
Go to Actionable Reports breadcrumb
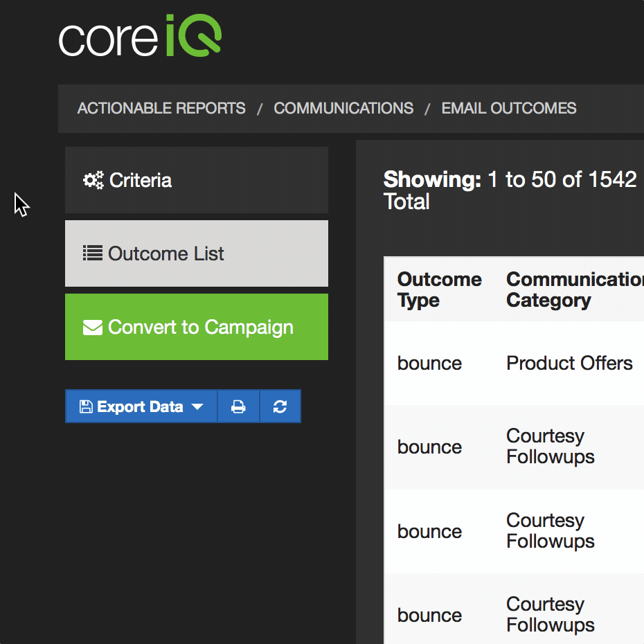click(161, 109)
